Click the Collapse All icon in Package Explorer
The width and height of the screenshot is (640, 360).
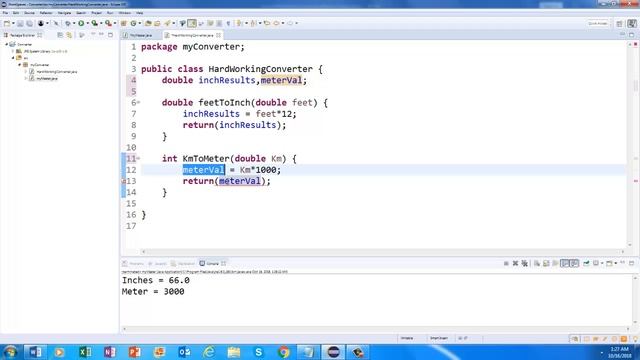(x=60, y=35)
